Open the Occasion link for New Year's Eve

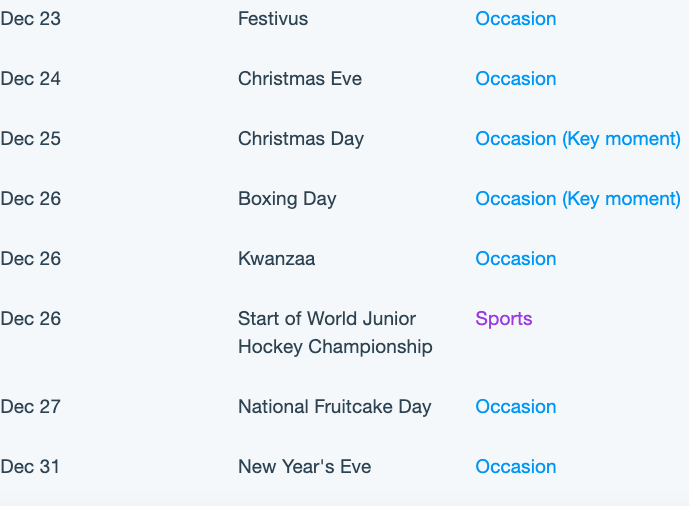pyautogui.click(x=516, y=467)
